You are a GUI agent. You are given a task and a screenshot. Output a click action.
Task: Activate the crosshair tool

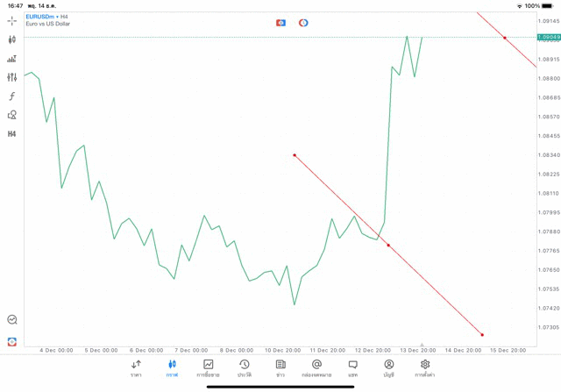pos(12,20)
